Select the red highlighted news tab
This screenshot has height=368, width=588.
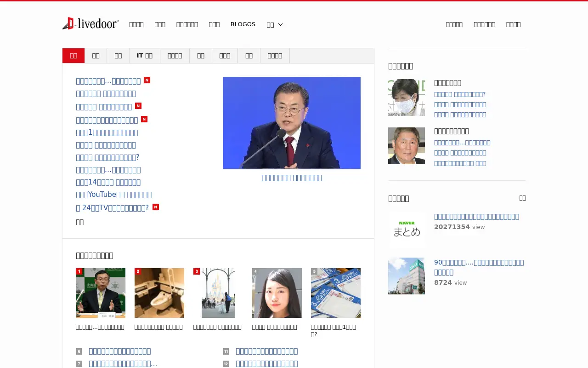pyautogui.click(x=73, y=56)
